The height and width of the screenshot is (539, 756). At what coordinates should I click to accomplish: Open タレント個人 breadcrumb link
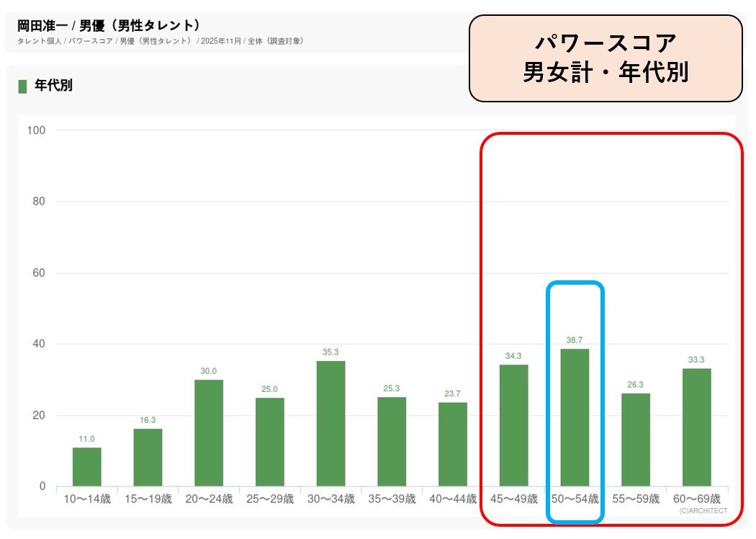(x=38, y=41)
